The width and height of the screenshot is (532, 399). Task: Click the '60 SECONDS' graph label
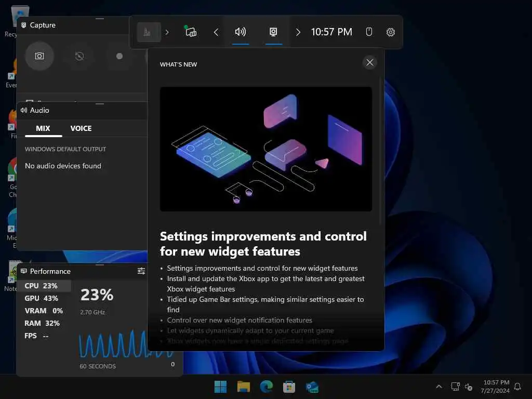point(98,366)
